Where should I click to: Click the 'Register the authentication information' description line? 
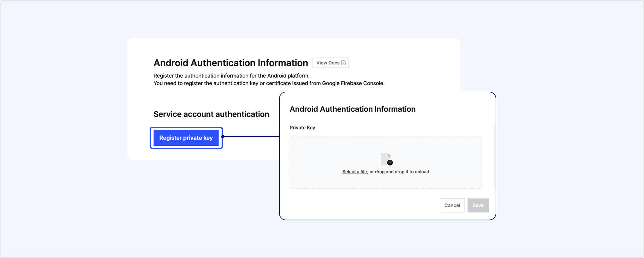231,76
